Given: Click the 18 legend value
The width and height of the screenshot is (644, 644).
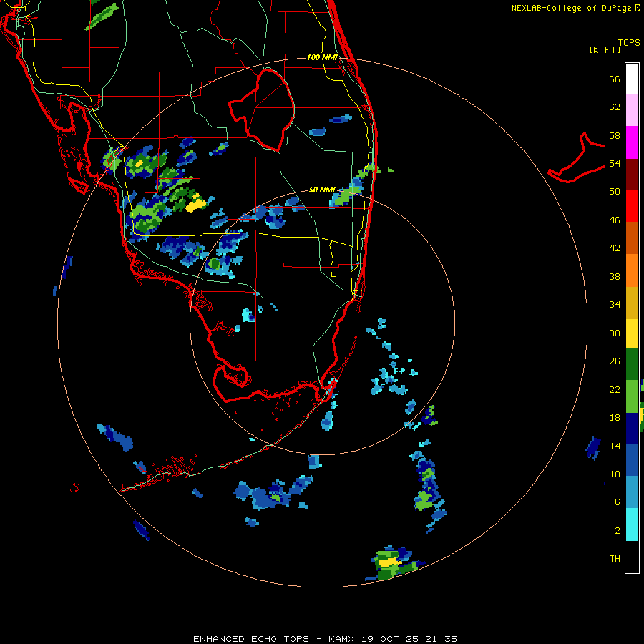Looking at the screenshot, I should [x=615, y=418].
